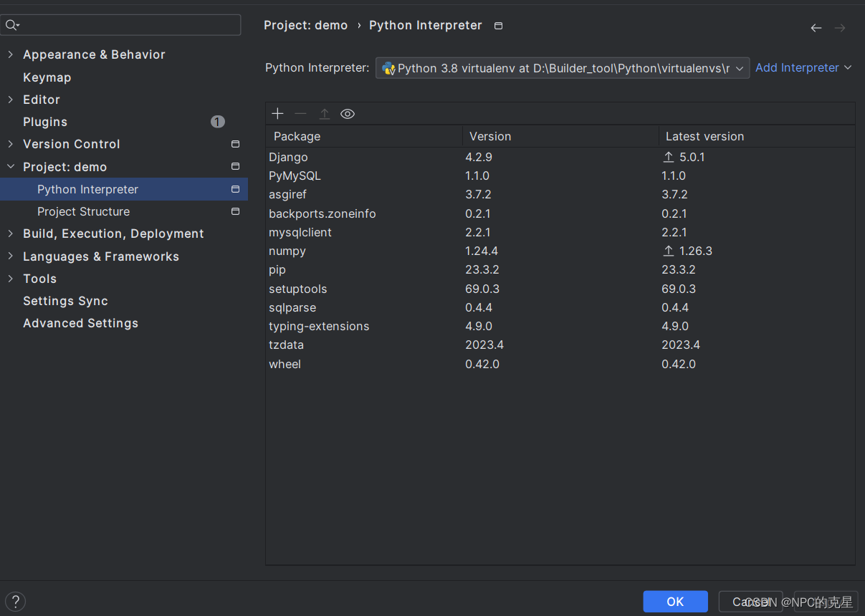Click numpy version 1.24.4 cell
Screen dimensions: 865x616
tap(482, 251)
